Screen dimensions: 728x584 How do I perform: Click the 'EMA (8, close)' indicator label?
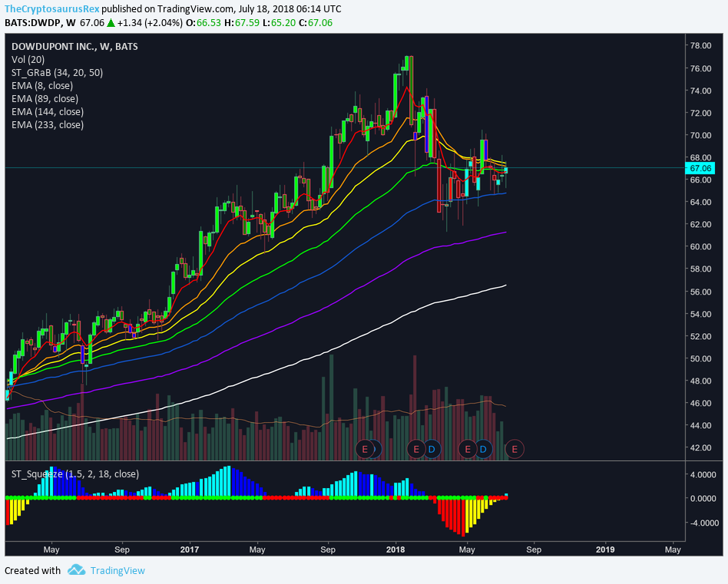42,85
